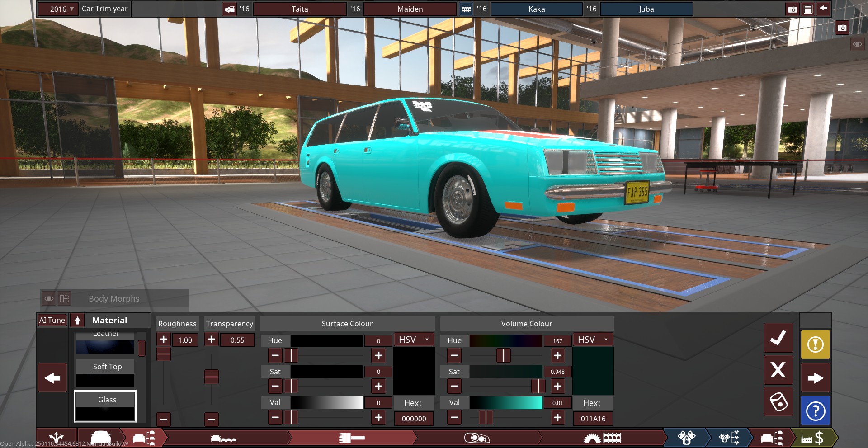Image resolution: width=868 pixels, height=448 pixels.
Task: Decrease Transparency with minus button
Action: pyautogui.click(x=211, y=420)
